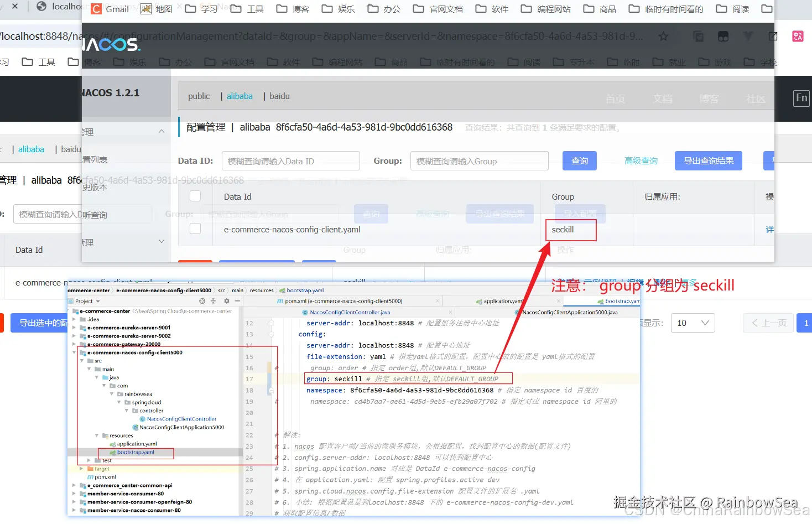
Task: Focus the Data ID fuzzy search field
Action: point(291,161)
